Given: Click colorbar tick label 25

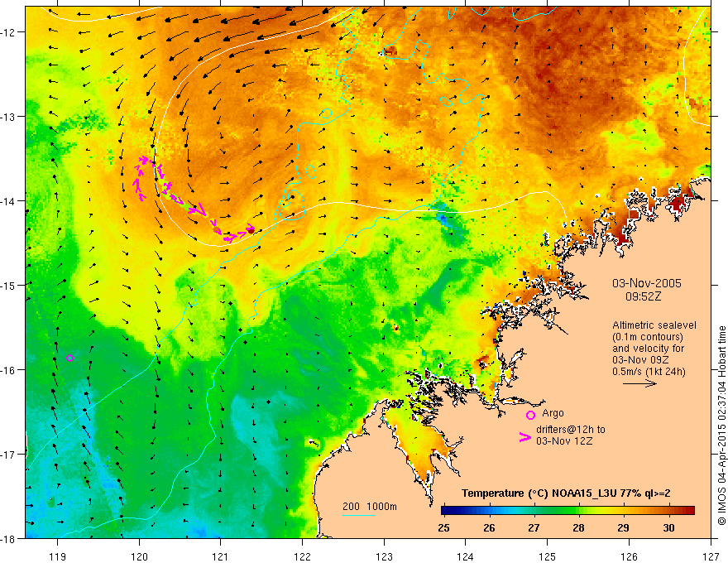Looking at the screenshot, I should coord(444,528).
